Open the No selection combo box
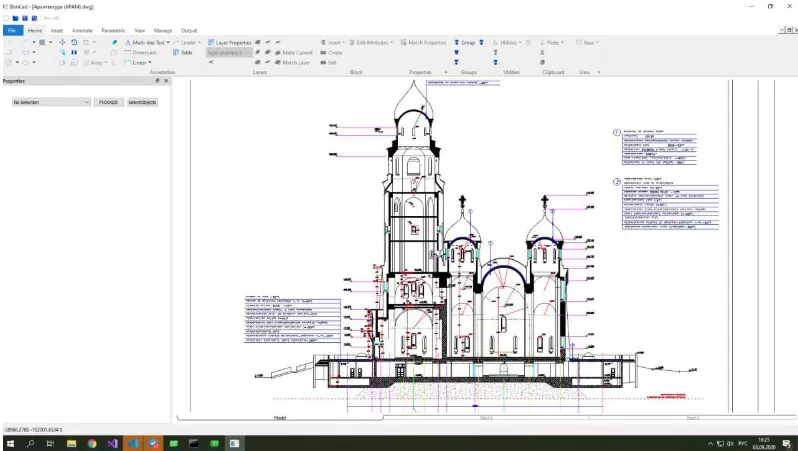Viewport: 798px width, 451px height. [x=51, y=102]
